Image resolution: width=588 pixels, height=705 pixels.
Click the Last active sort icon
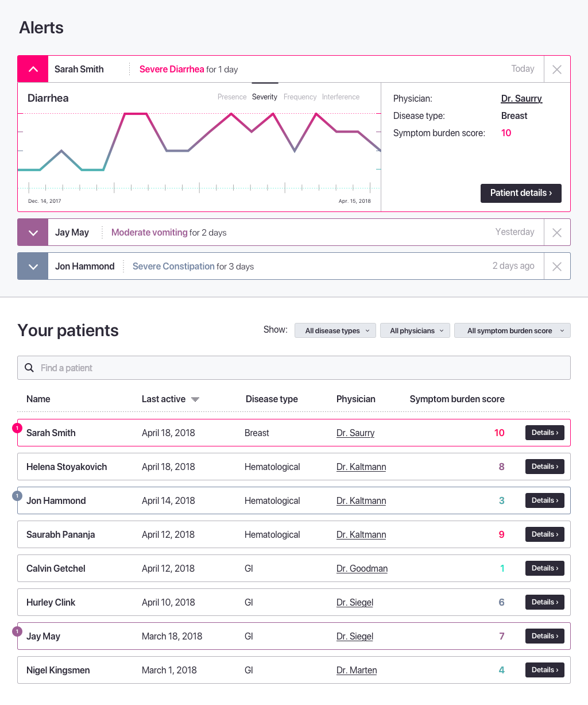(195, 399)
